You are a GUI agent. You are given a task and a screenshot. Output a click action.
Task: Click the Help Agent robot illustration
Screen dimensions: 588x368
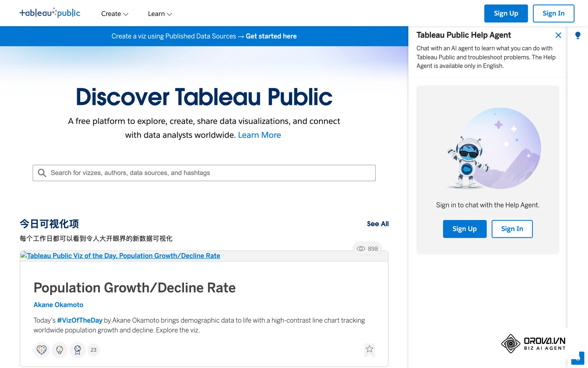(x=493, y=148)
